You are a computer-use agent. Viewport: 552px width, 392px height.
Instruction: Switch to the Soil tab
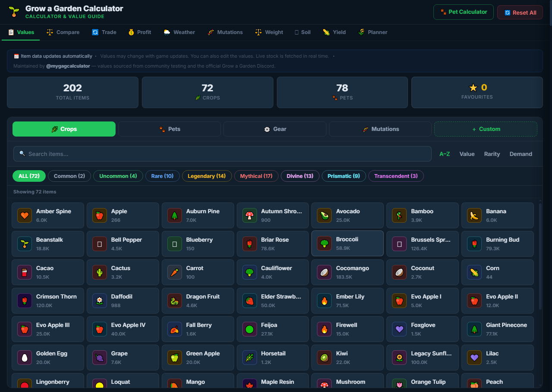pyautogui.click(x=302, y=32)
